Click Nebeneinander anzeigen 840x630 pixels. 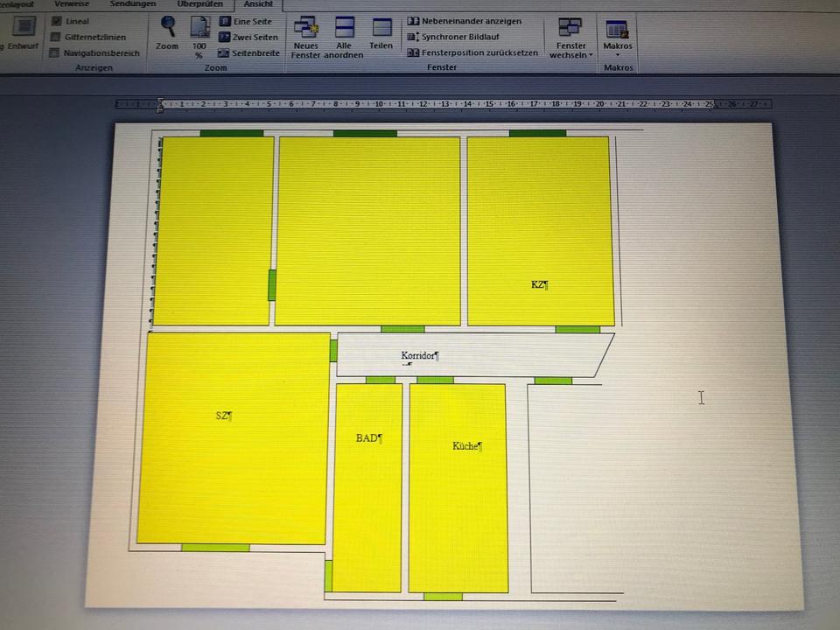click(x=465, y=21)
